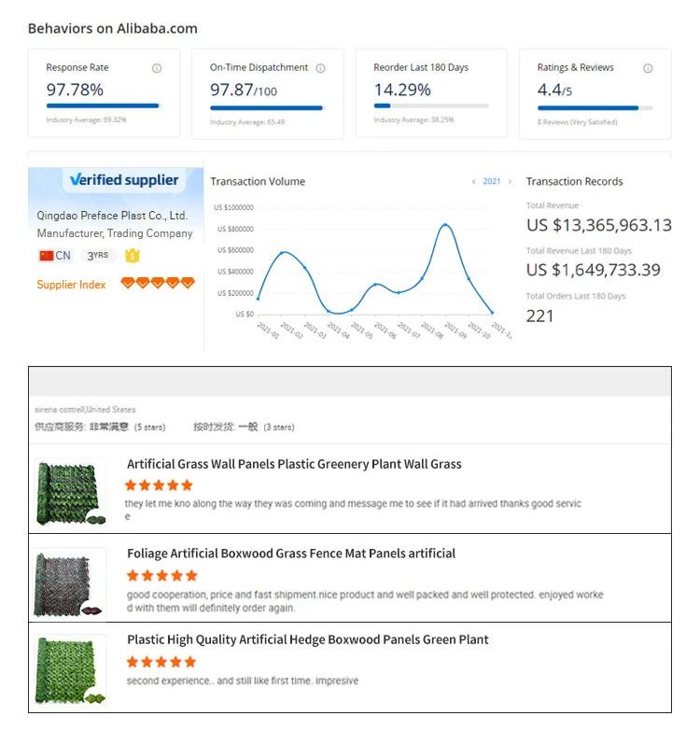Click the China flag icon

pyautogui.click(x=47, y=256)
